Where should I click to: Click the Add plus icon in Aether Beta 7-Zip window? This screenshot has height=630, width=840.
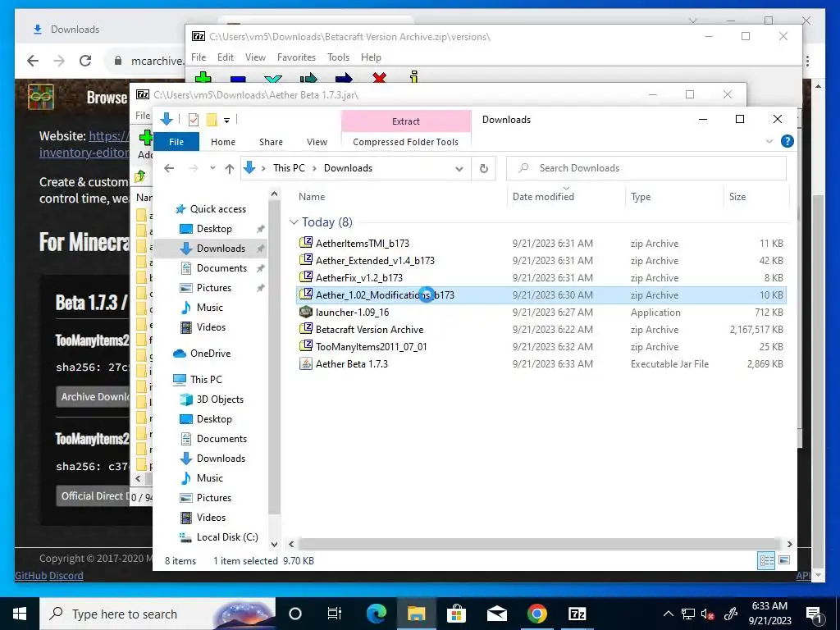pos(145,137)
